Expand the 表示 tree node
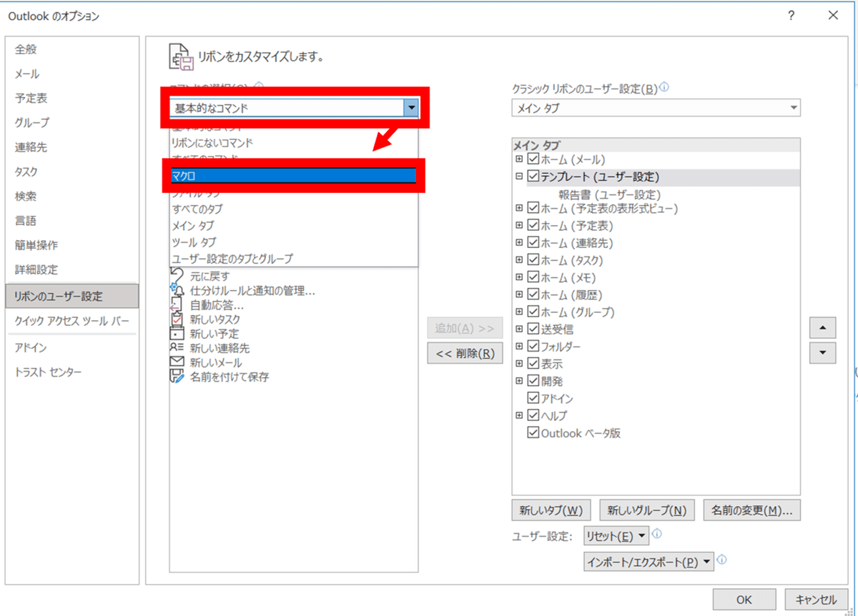This screenshot has width=858, height=616. [519, 364]
